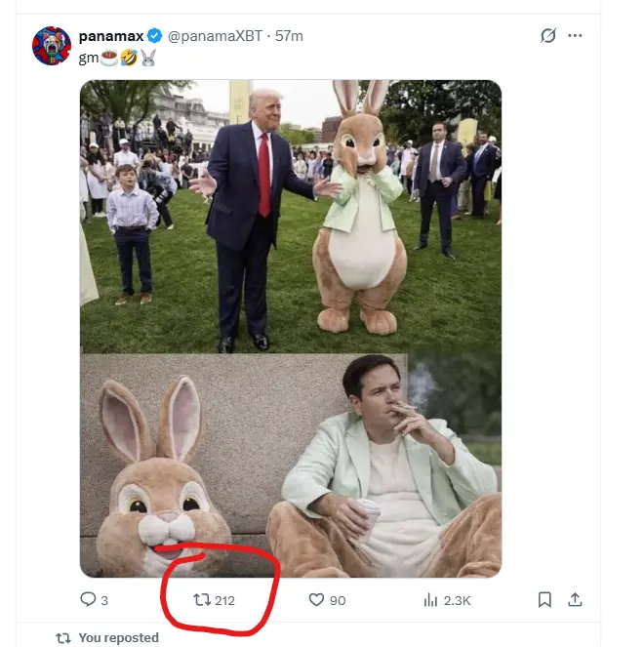Click the 57m post timestamp
Image resolution: width=644 pixels, height=647 pixels.
(x=289, y=36)
